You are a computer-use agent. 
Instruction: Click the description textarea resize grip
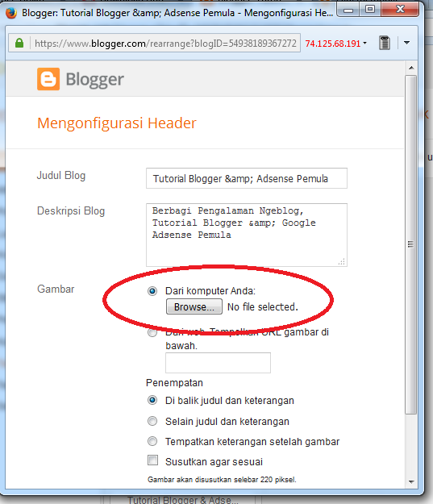(342, 261)
